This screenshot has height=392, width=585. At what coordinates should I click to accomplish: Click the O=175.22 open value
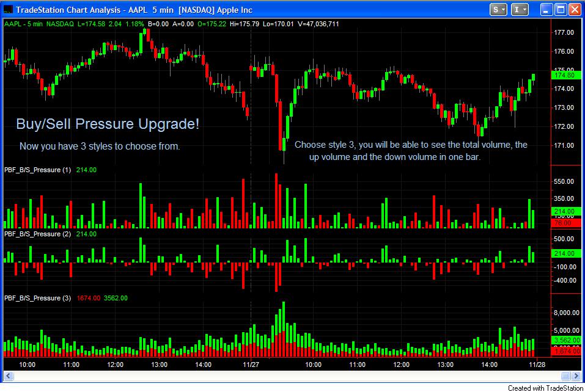click(x=212, y=24)
